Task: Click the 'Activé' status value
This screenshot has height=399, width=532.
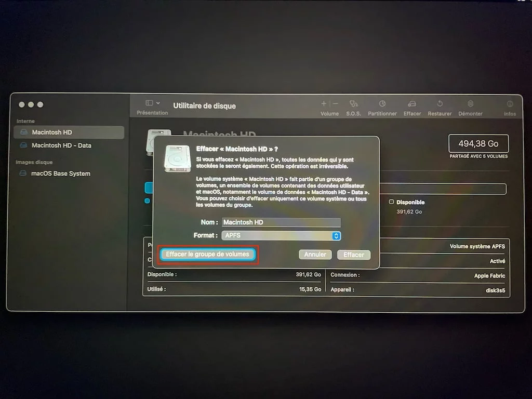Action: [497, 261]
